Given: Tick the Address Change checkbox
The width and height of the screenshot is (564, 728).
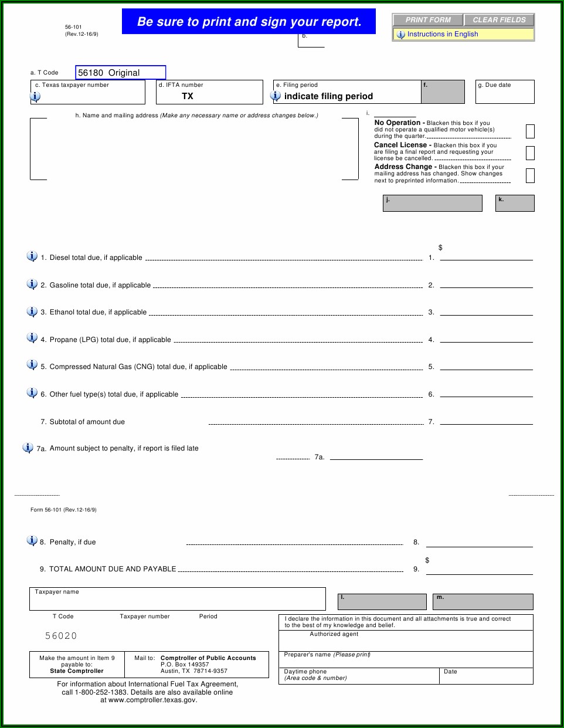Looking at the screenshot, I should point(530,175).
